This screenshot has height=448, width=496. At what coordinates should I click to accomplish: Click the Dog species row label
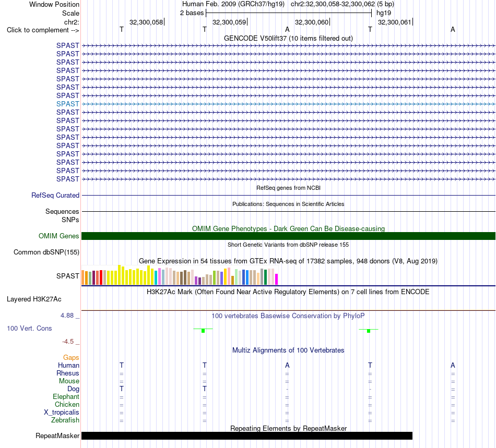73,389
